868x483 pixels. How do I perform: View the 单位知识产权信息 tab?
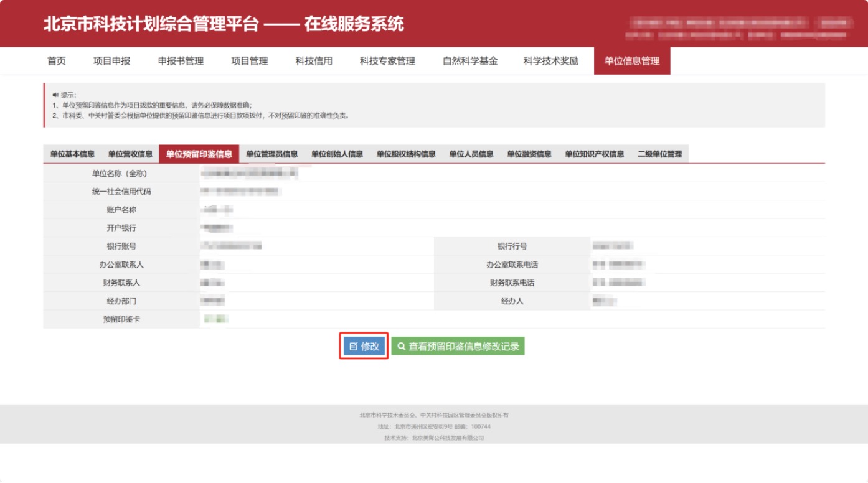point(594,154)
